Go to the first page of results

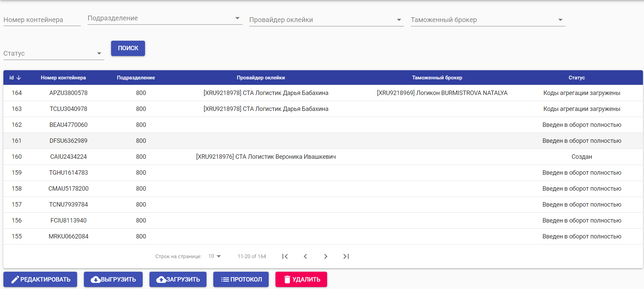tap(285, 256)
